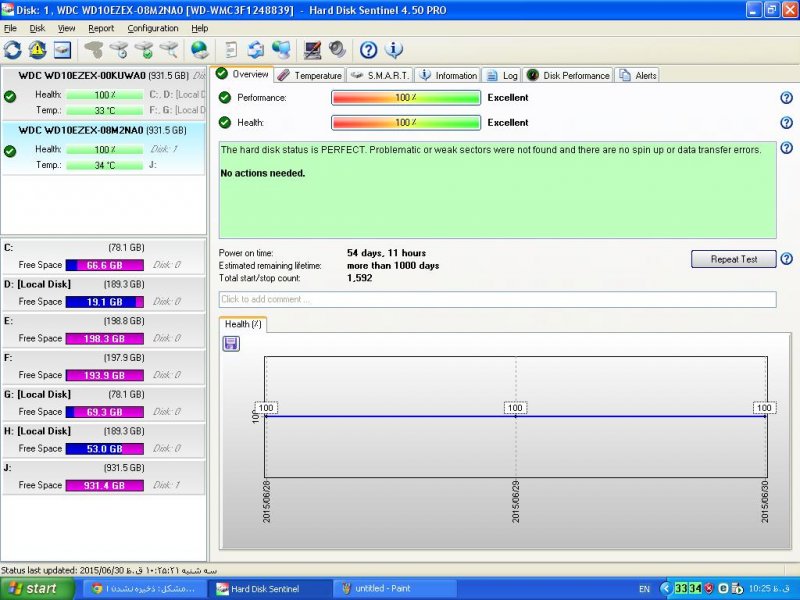This screenshot has height=600, width=800.
Task: Click the refresh icon with yellow warning triangle
Action: pos(37,50)
